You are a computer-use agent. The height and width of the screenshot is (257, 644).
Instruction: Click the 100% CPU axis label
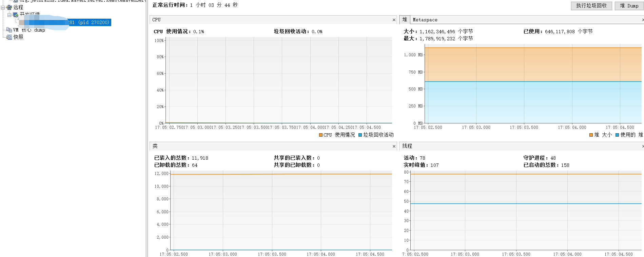(x=159, y=41)
